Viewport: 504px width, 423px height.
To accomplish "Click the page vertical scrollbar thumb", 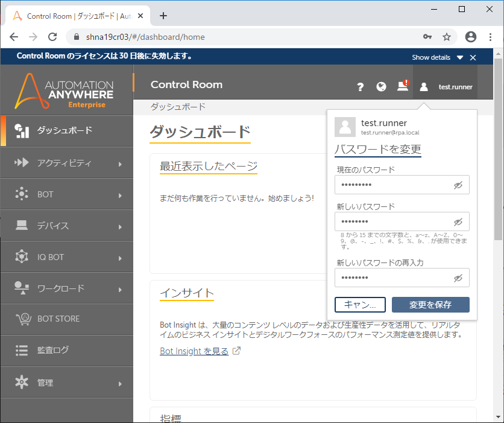I will (x=498, y=149).
